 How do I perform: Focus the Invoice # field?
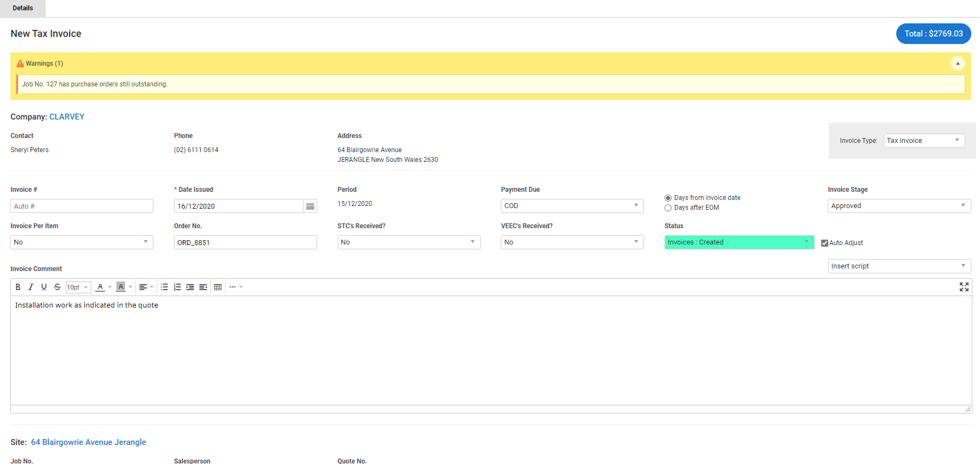click(82, 206)
